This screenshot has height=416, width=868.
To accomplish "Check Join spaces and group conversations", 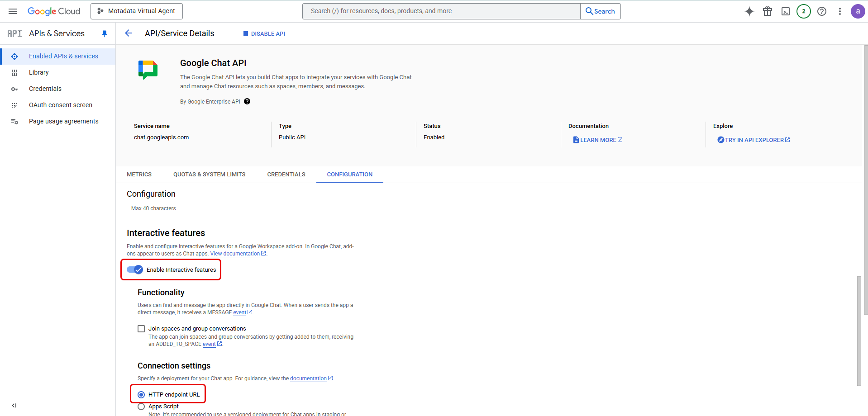I will coord(141,328).
